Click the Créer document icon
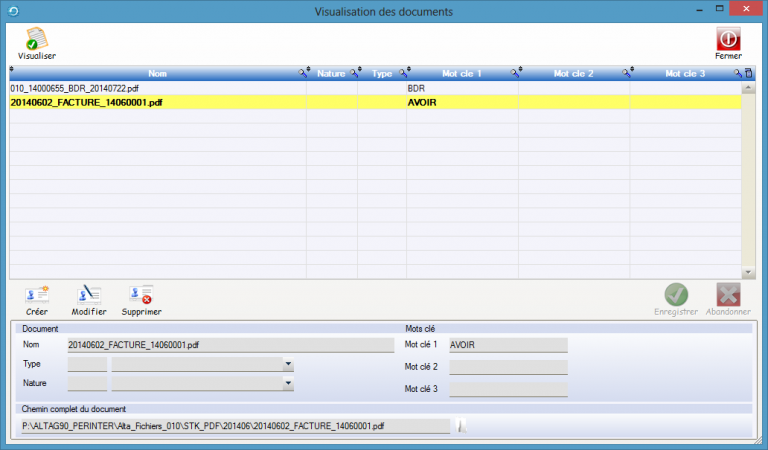This screenshot has height=450, width=768. (37, 295)
